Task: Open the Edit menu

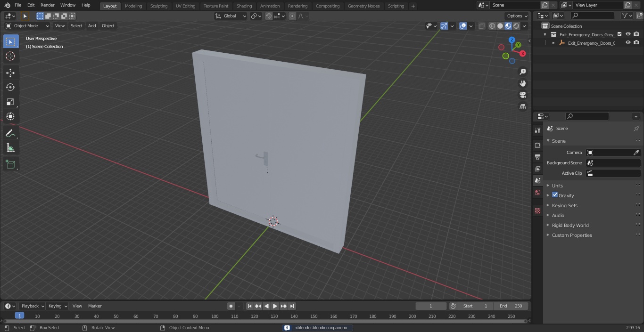Action: [x=31, y=5]
